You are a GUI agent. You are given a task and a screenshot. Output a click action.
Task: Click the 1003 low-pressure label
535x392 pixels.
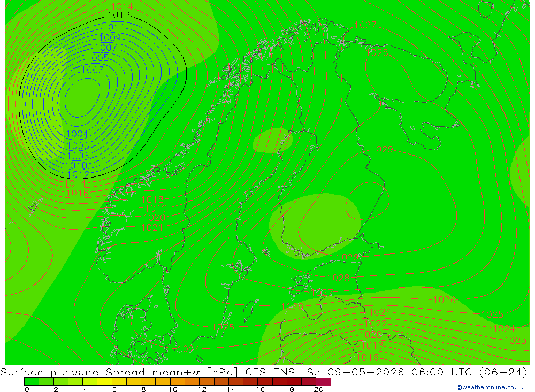pyautogui.click(x=93, y=70)
